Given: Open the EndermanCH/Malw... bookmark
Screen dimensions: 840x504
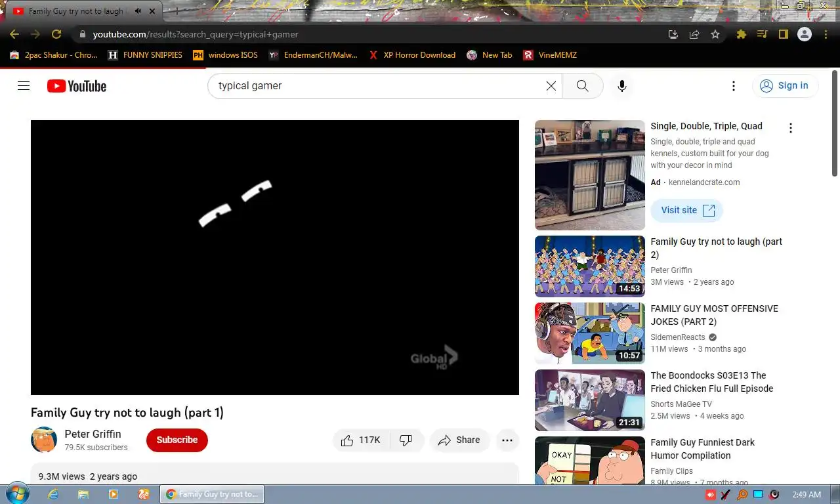Looking at the screenshot, I should pyautogui.click(x=314, y=55).
